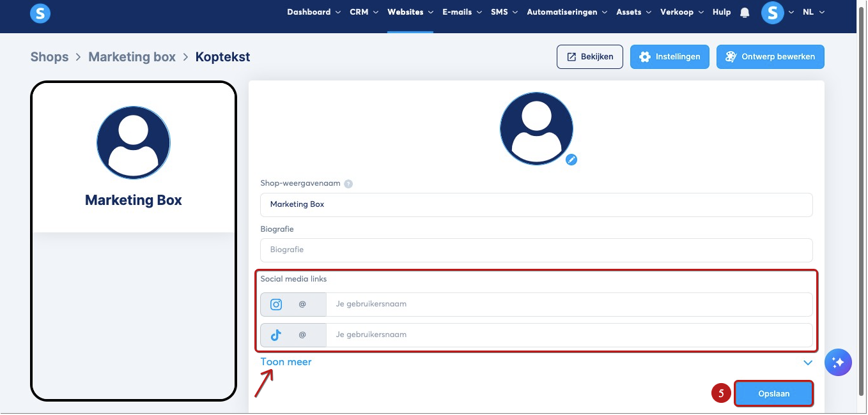The width and height of the screenshot is (868, 415).
Task: Click Toon meer to show more links
Action: point(286,362)
